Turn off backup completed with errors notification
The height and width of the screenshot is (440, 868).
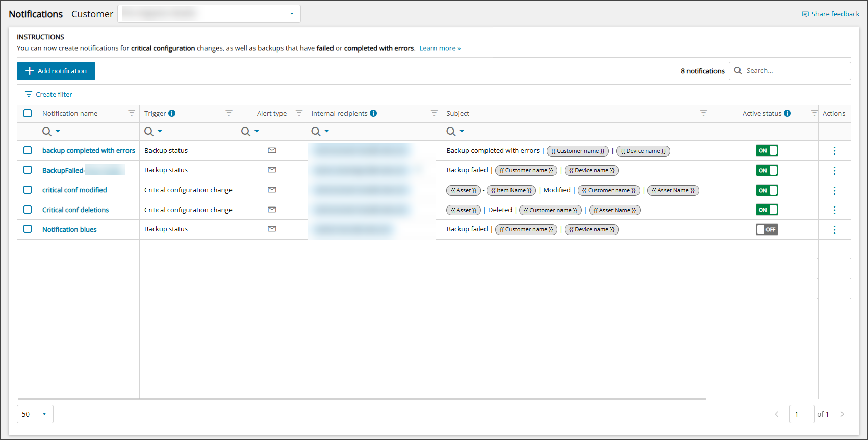point(767,150)
